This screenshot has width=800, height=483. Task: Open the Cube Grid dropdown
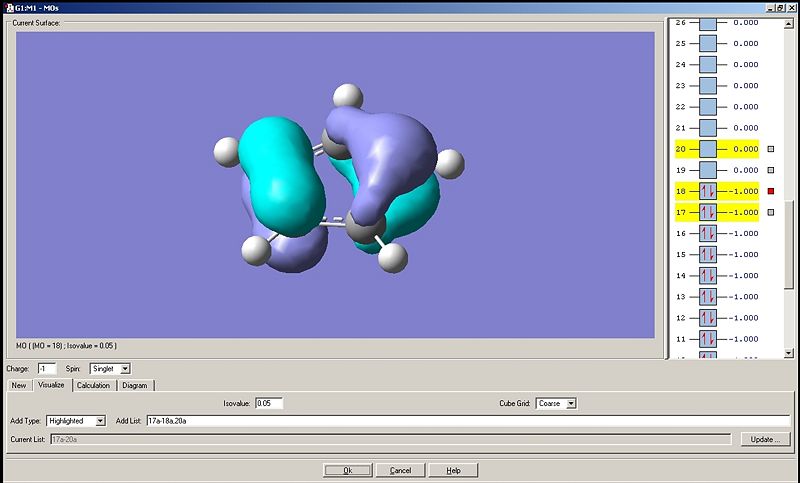point(571,403)
